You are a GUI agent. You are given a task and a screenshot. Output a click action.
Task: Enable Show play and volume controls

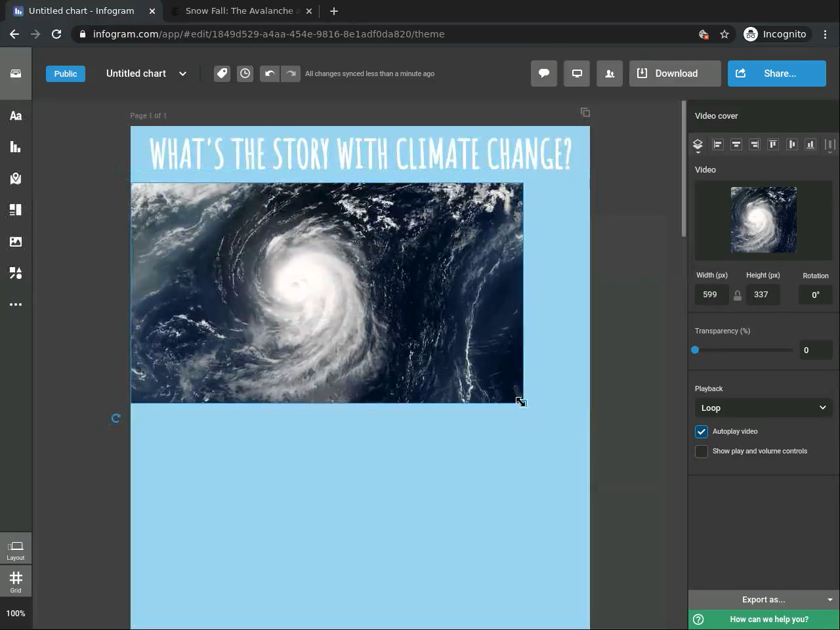pyautogui.click(x=702, y=451)
